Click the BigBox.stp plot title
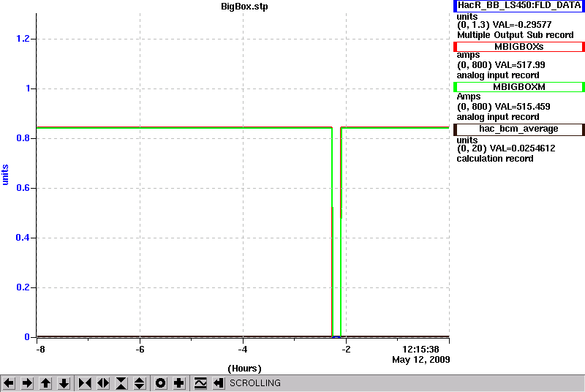The width and height of the screenshot is (585, 392). pyautogui.click(x=244, y=7)
